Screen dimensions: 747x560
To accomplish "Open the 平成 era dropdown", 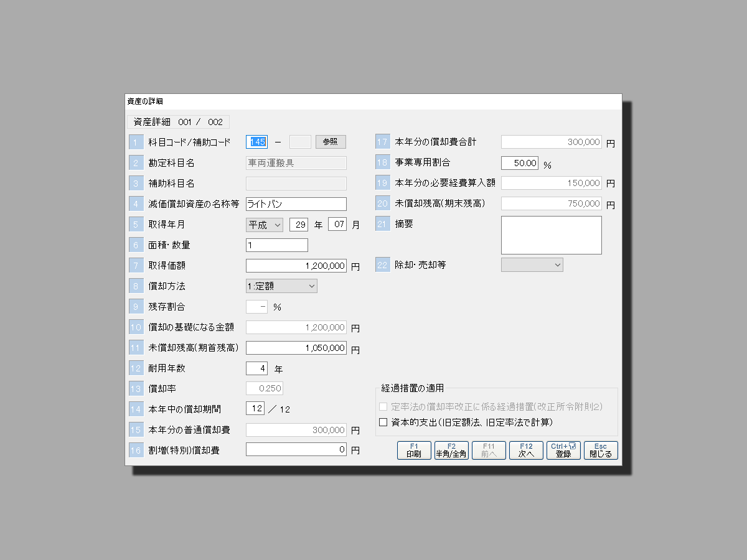I will [265, 225].
